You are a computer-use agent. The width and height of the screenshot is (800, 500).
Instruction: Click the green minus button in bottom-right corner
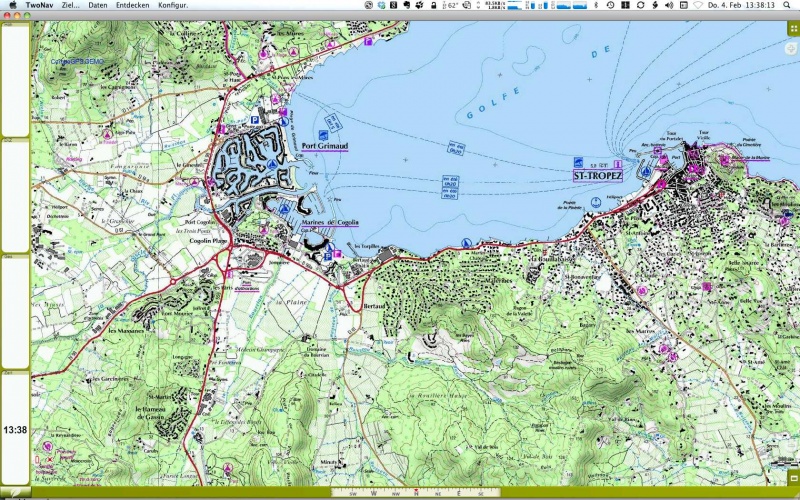(793, 478)
